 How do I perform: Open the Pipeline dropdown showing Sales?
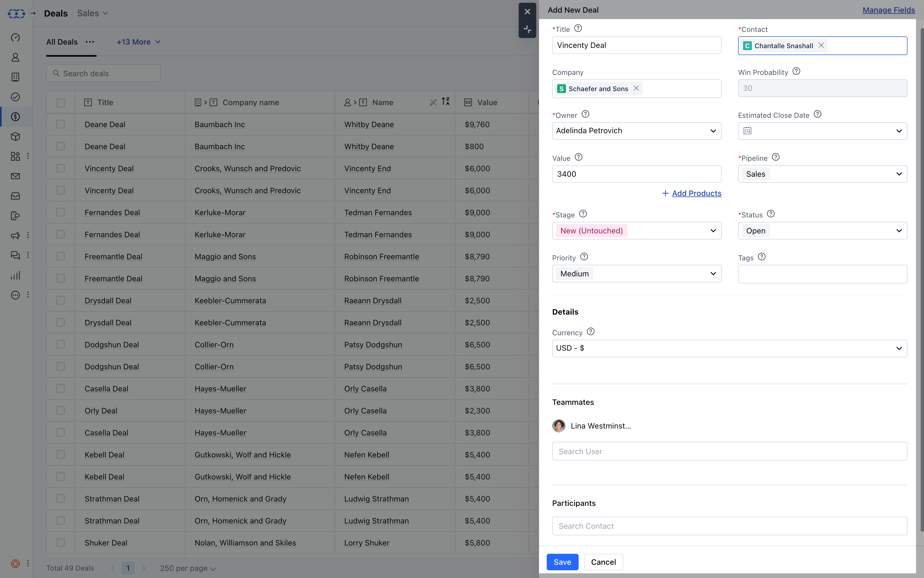(823, 174)
